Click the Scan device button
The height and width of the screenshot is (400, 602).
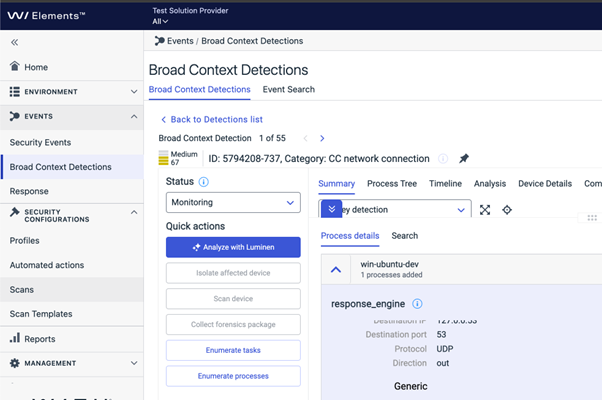233,299
